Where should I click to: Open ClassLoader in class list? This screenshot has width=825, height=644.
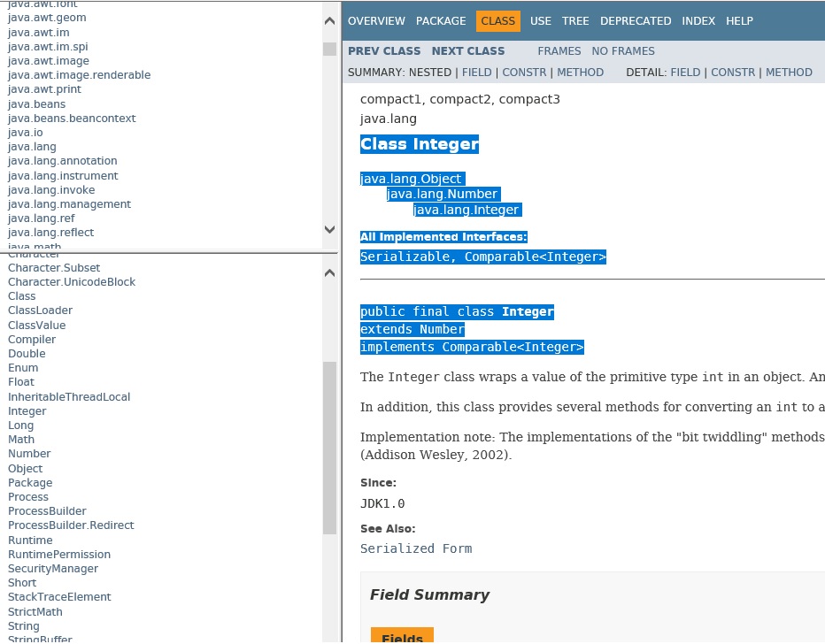[40, 310]
